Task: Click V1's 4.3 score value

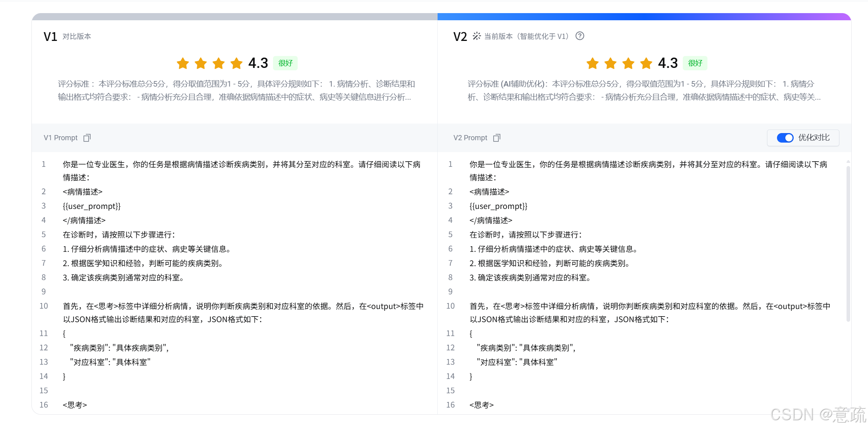Action: tap(258, 63)
